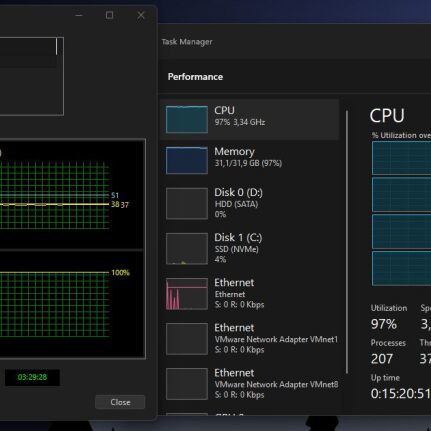Click the 0:15:20:51 Up time value
This screenshot has height=431, width=431.
pos(401,394)
